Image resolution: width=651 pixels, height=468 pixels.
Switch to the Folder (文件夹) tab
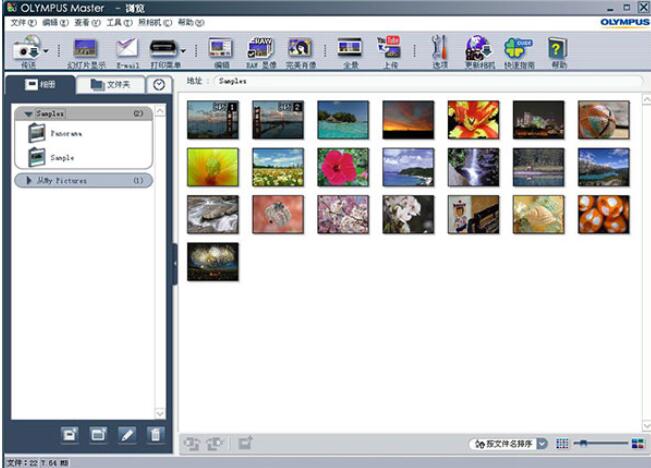click(x=110, y=85)
